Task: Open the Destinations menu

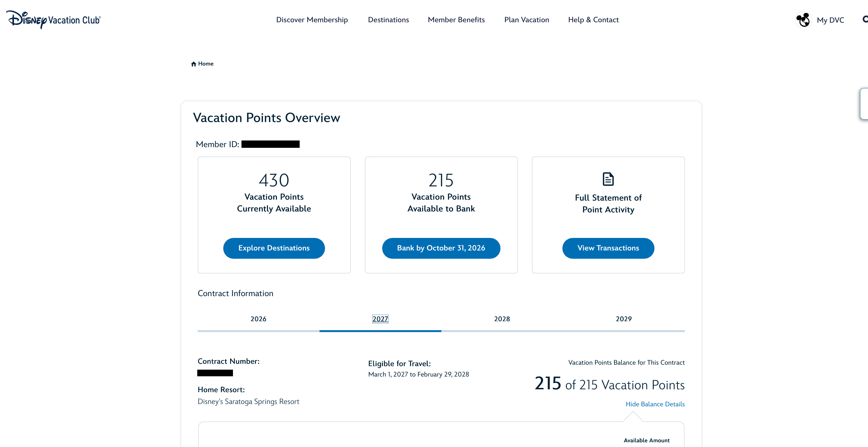Action: coord(389,20)
